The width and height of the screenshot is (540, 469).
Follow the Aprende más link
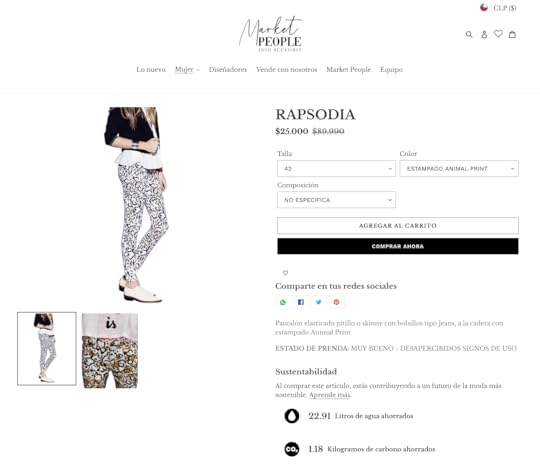329,395
